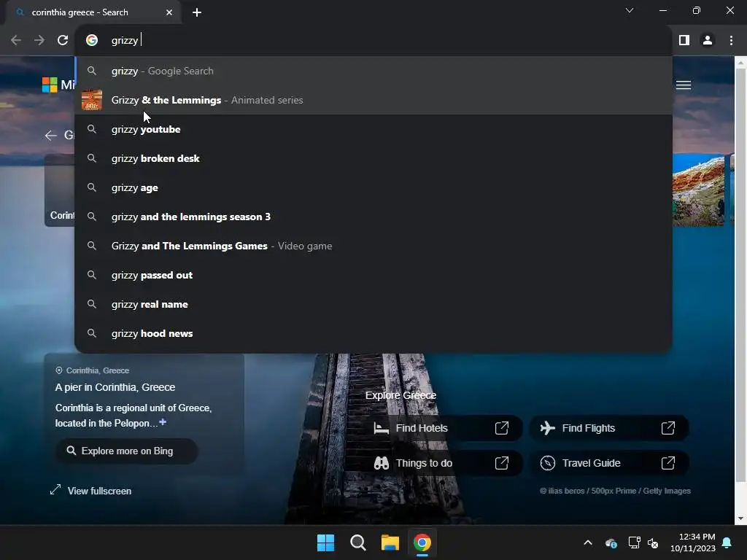Choose the 'grizzy passed out' suggestion
The image size is (747, 560).
373,275
